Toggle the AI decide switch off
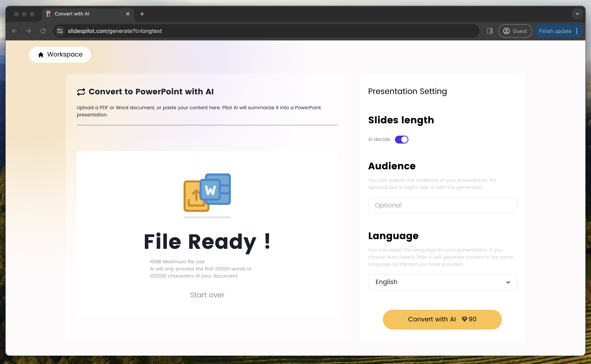Image resolution: width=591 pixels, height=364 pixels. [401, 140]
